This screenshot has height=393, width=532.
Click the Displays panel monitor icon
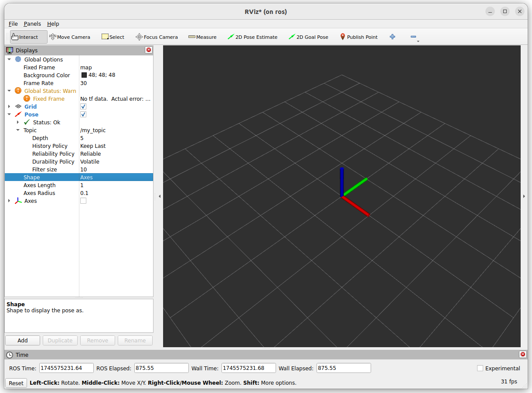coord(10,50)
